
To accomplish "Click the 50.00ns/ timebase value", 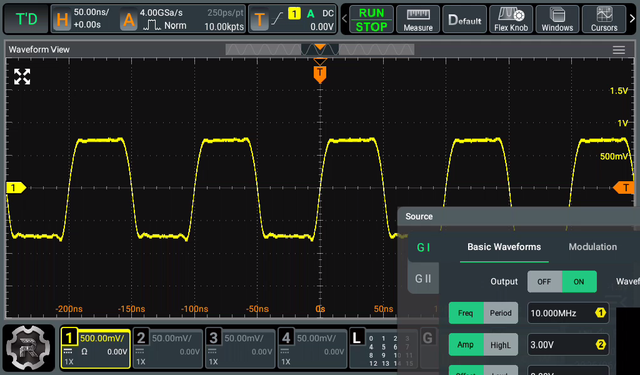I will click(91, 12).
